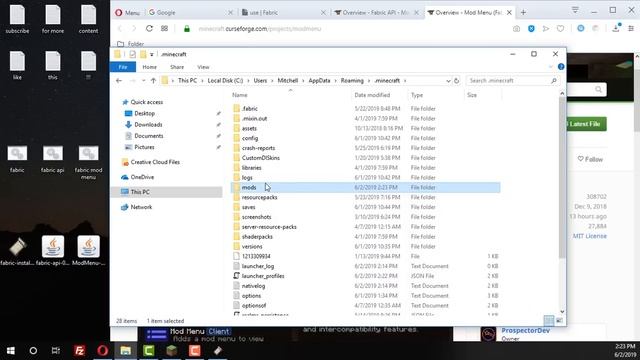
Task: Select Desktop in Quick access
Action: coord(144,113)
